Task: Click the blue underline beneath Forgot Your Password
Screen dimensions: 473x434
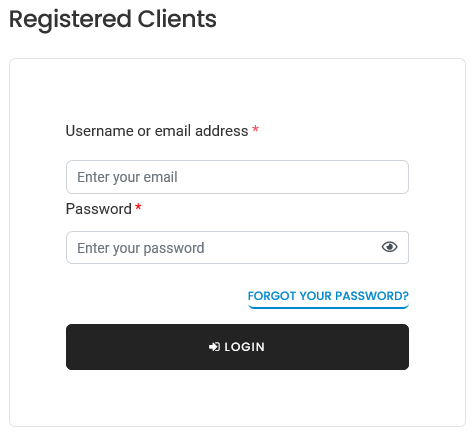Action: pyautogui.click(x=328, y=306)
